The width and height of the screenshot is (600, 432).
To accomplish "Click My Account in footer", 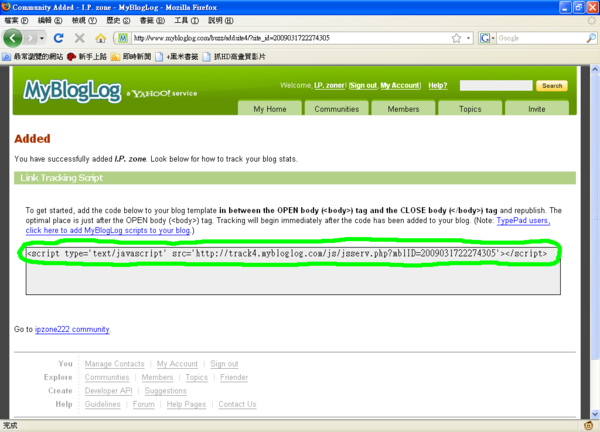I will [x=177, y=364].
